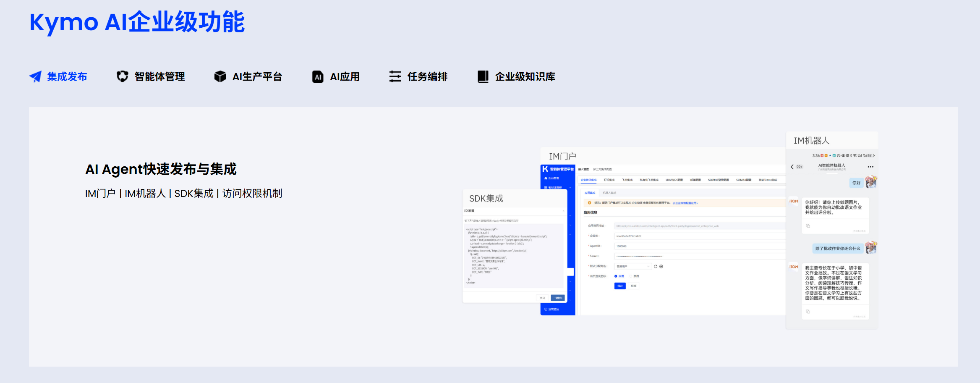
Task: Select the 接入管理 top tab
Action: pos(583,169)
